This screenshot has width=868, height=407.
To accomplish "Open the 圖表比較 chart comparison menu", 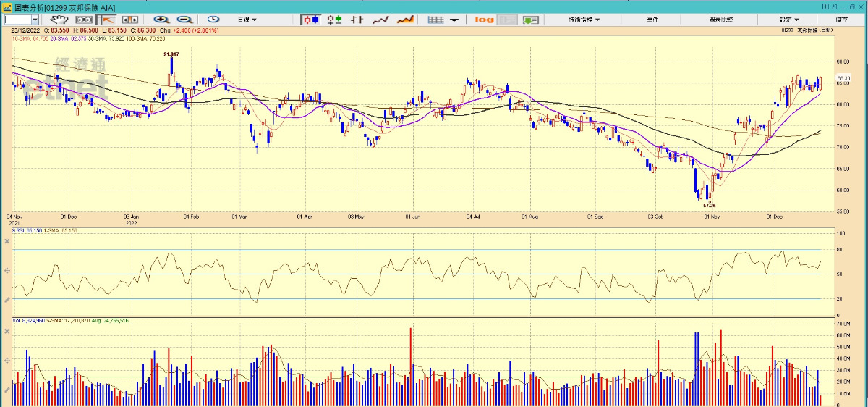I will (x=720, y=20).
